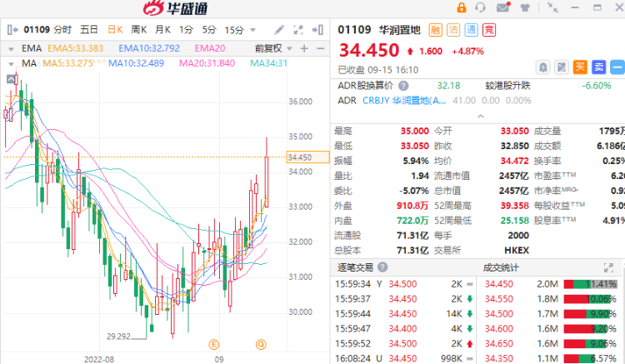This screenshot has height=364, width=625.
Task: Click the MA5:33.275 value
Action: coord(67,63)
